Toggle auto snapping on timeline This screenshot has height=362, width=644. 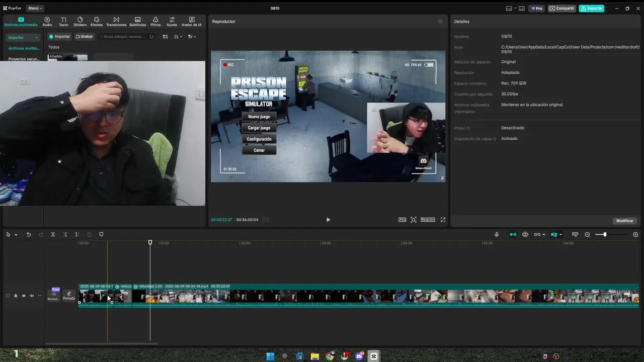(525, 235)
